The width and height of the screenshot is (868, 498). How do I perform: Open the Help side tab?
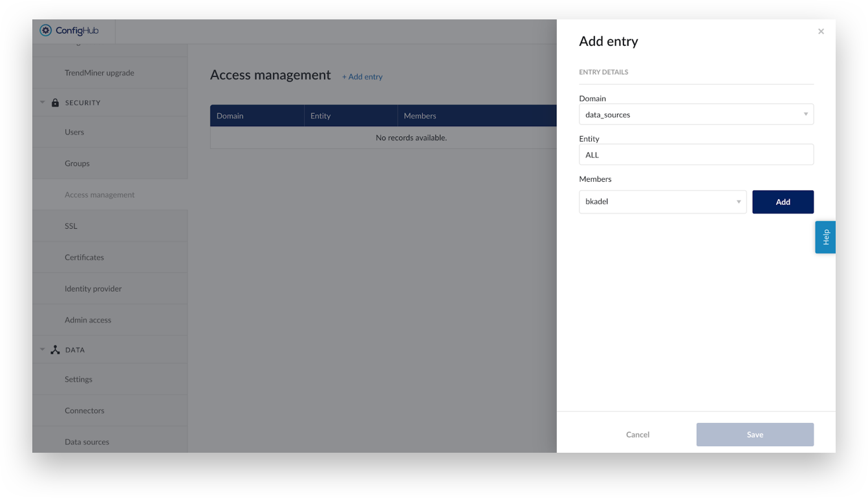click(825, 237)
